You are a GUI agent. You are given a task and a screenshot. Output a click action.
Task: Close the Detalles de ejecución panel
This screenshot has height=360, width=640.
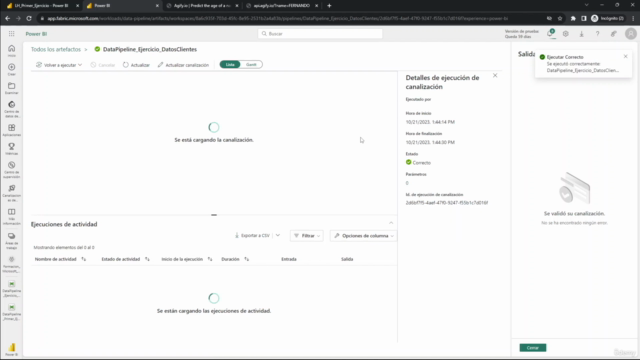(x=495, y=76)
